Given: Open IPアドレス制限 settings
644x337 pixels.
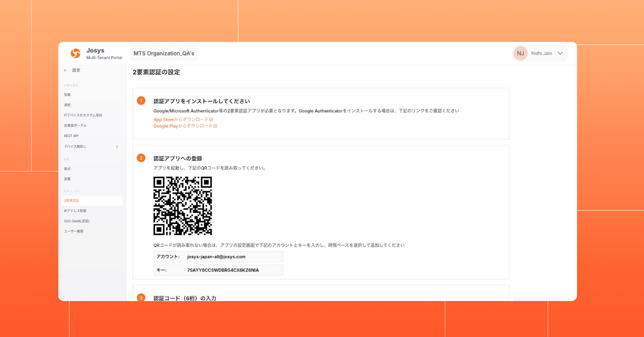Looking at the screenshot, I should [x=75, y=211].
